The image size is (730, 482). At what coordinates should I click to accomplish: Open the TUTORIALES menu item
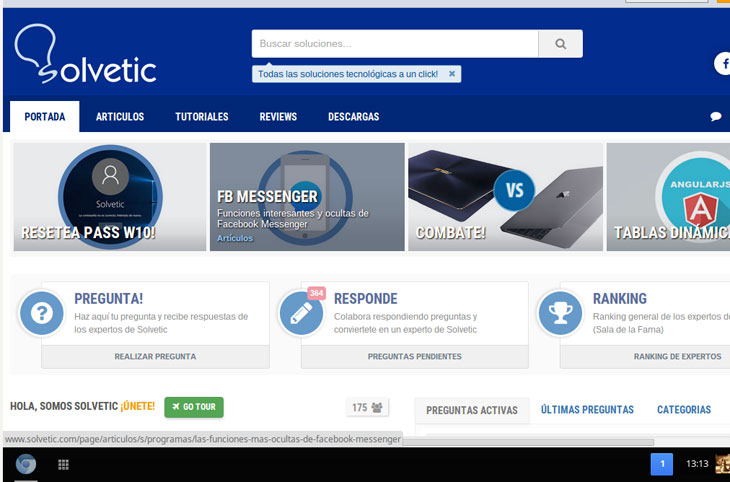point(202,116)
